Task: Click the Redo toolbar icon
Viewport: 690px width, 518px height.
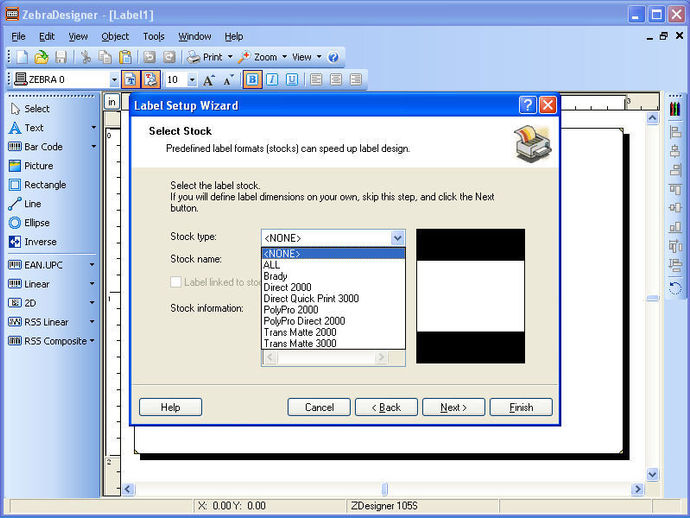Action: coord(169,57)
